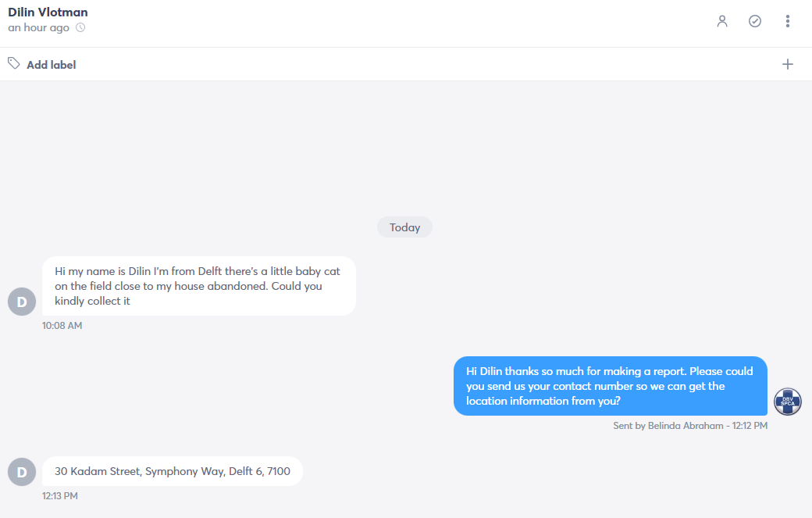Select the blue reply message bubble
The image size is (812, 518).
[611, 386]
